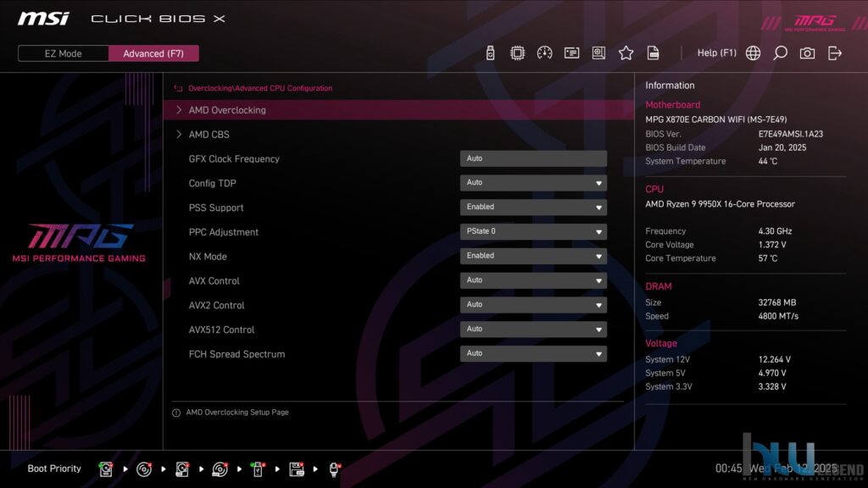Viewport: 868px width, 488px height.
Task: Open the motherboard settings icon
Action: (598, 53)
